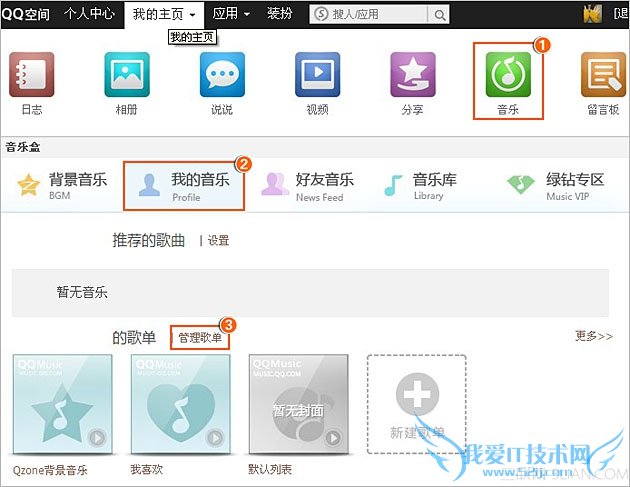Open the 日志 diary app icon
The image size is (630, 487).
pos(32,74)
